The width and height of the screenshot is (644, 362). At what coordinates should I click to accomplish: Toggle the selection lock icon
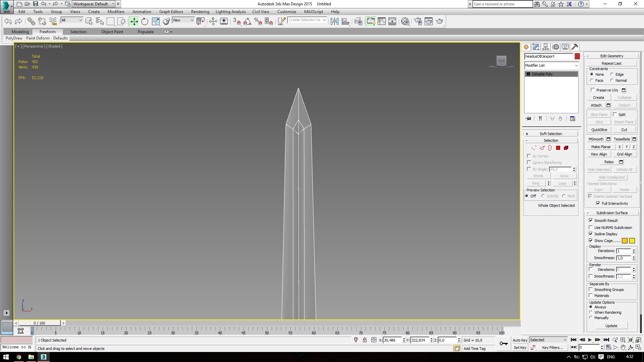(x=365, y=340)
